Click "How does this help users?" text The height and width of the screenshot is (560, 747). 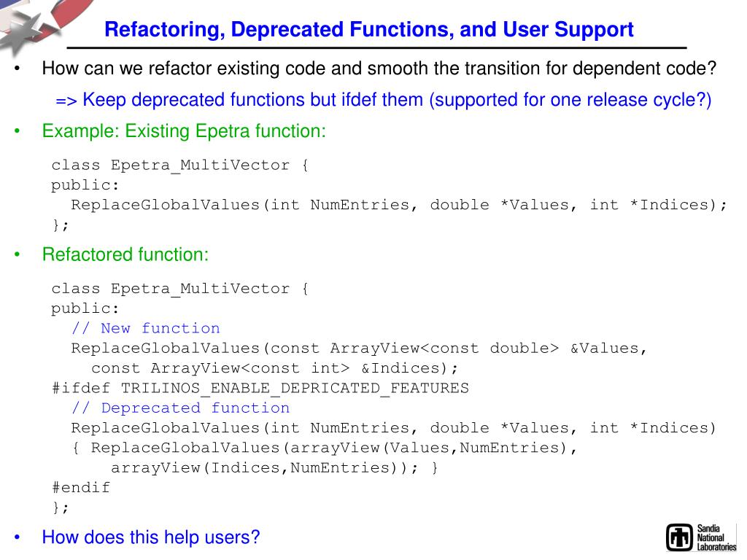tap(151, 537)
